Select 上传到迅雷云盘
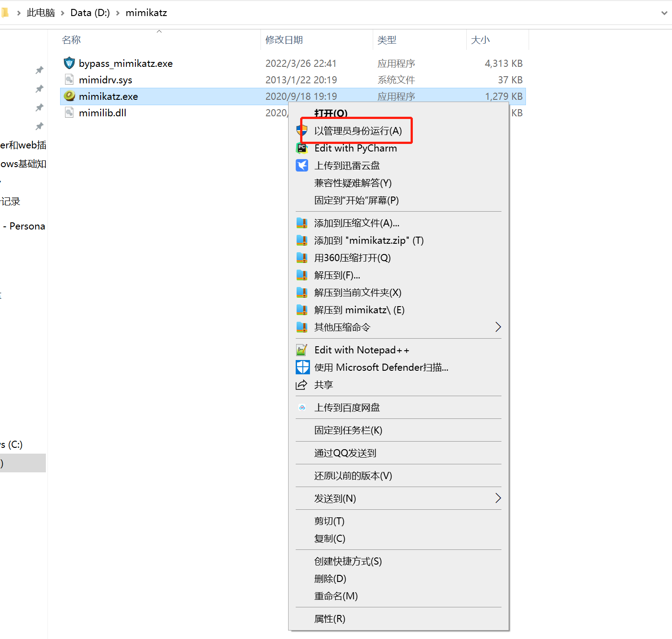Screen dimensions: 672x639 [347, 165]
